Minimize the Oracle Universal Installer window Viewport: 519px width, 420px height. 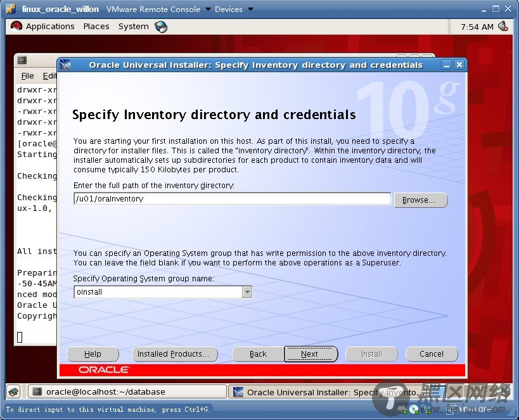click(447, 65)
